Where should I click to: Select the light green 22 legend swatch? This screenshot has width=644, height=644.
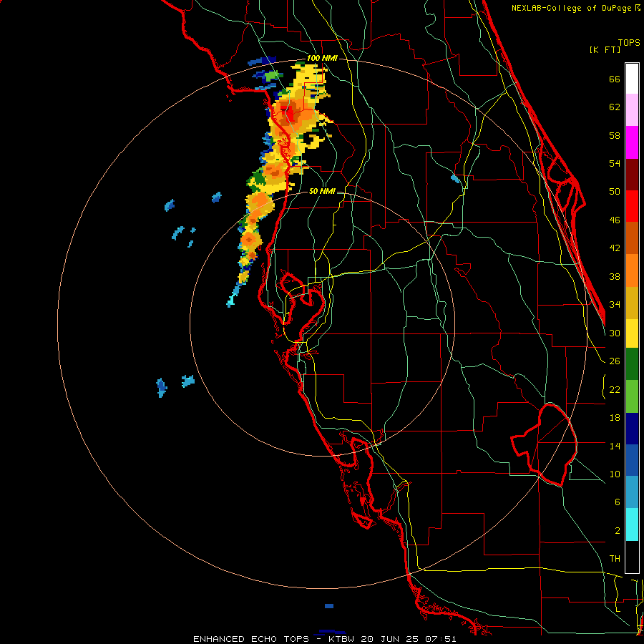click(632, 396)
